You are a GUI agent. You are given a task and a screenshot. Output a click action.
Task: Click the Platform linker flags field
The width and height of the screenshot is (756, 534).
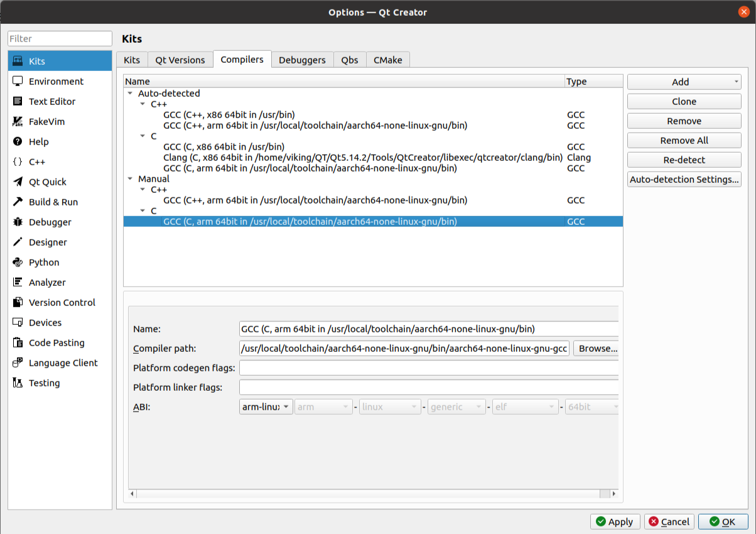click(x=429, y=387)
